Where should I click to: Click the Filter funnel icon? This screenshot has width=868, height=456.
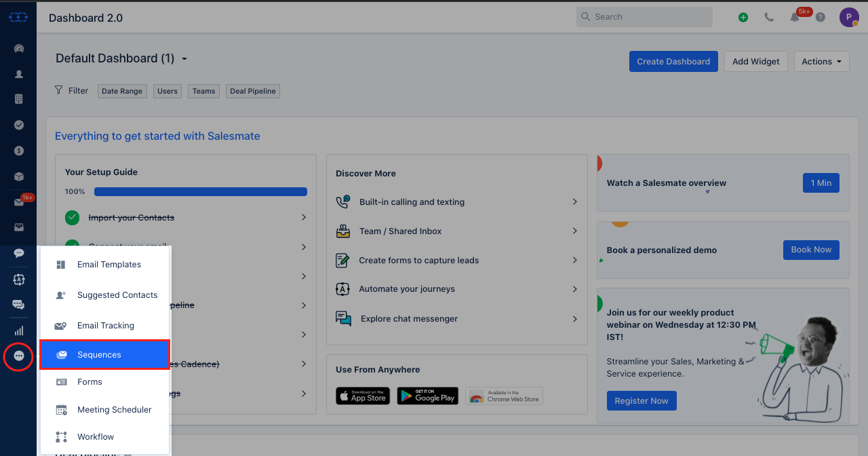point(59,90)
